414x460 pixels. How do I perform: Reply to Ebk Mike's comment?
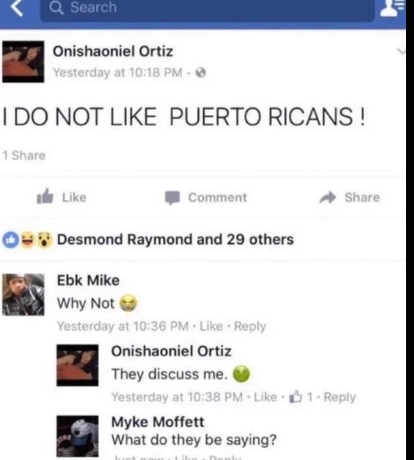click(250, 326)
